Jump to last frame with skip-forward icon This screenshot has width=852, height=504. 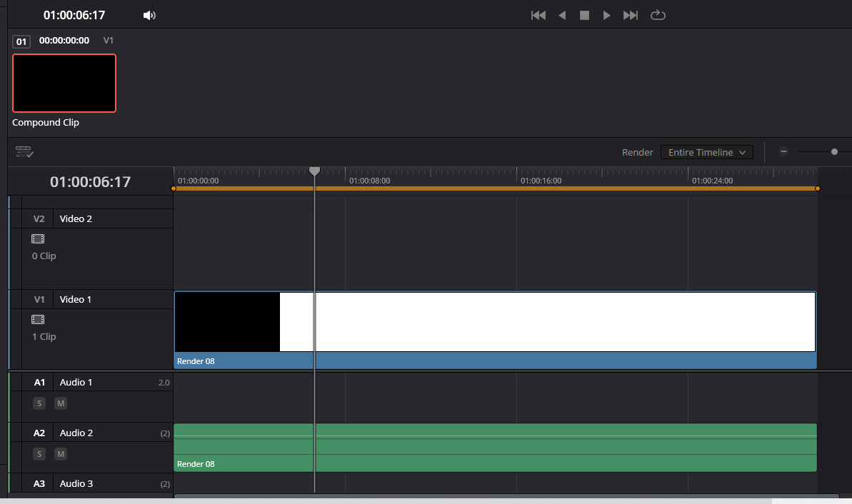[631, 15]
